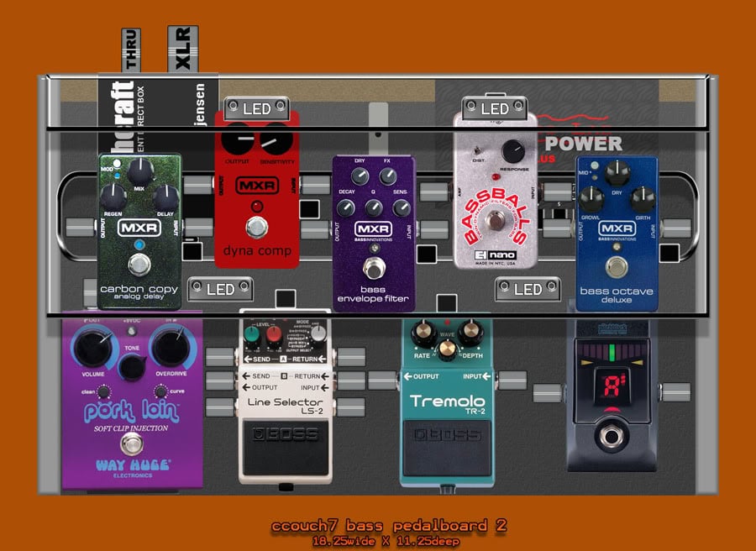Screen dimensions: 756x551
Task: Flip the Bassballs Dist toggle switch
Action: (x=478, y=151)
